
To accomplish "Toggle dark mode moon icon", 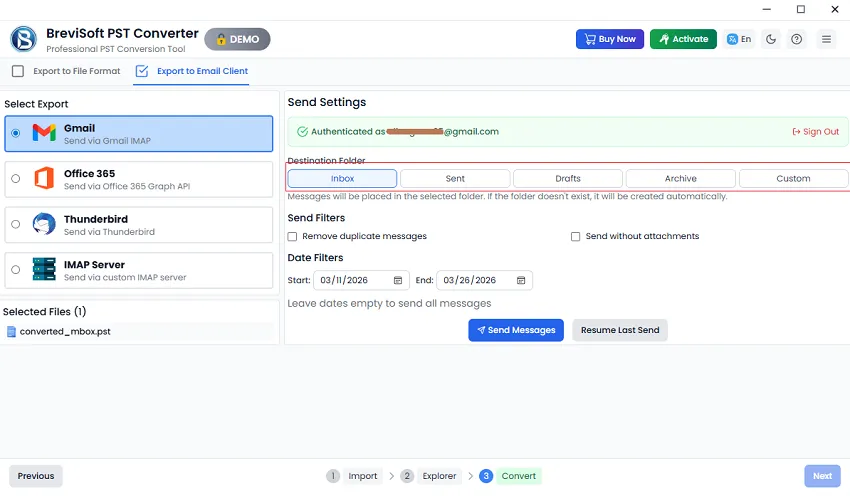I will (771, 39).
